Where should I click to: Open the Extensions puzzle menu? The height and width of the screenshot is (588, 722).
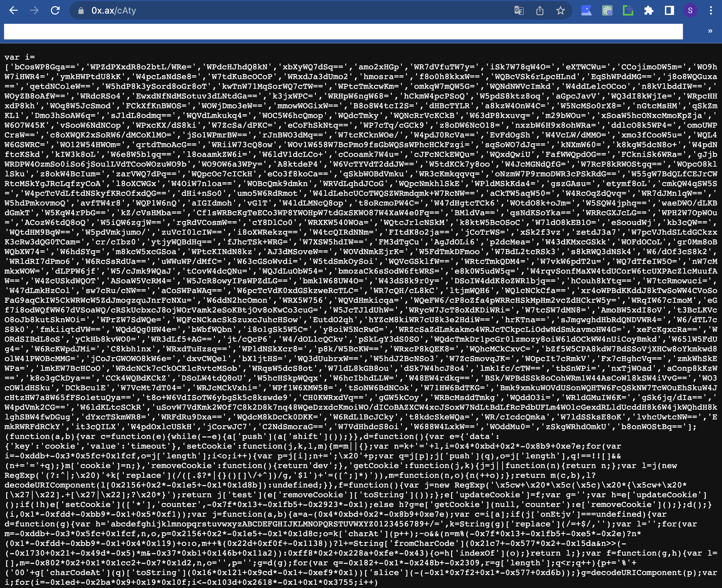pyautogui.click(x=648, y=11)
